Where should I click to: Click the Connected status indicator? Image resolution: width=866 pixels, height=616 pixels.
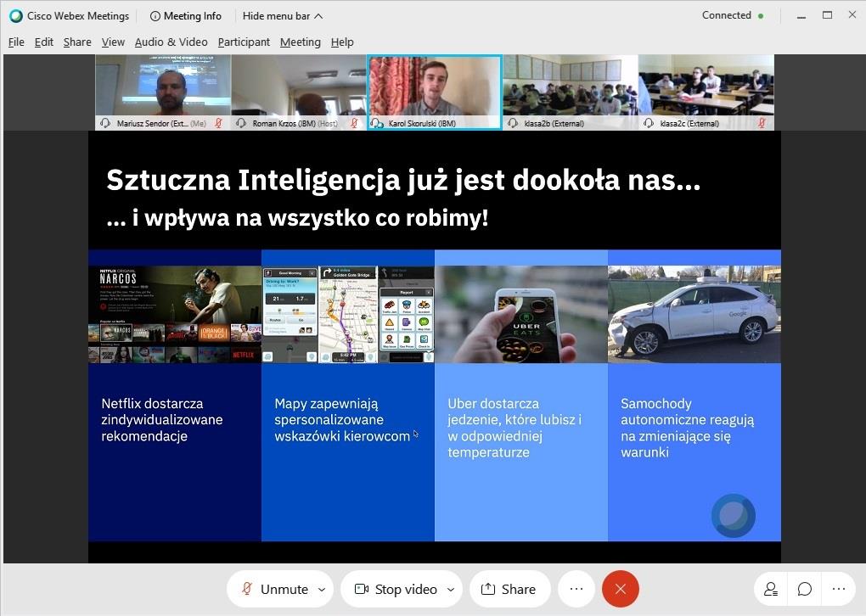point(733,15)
